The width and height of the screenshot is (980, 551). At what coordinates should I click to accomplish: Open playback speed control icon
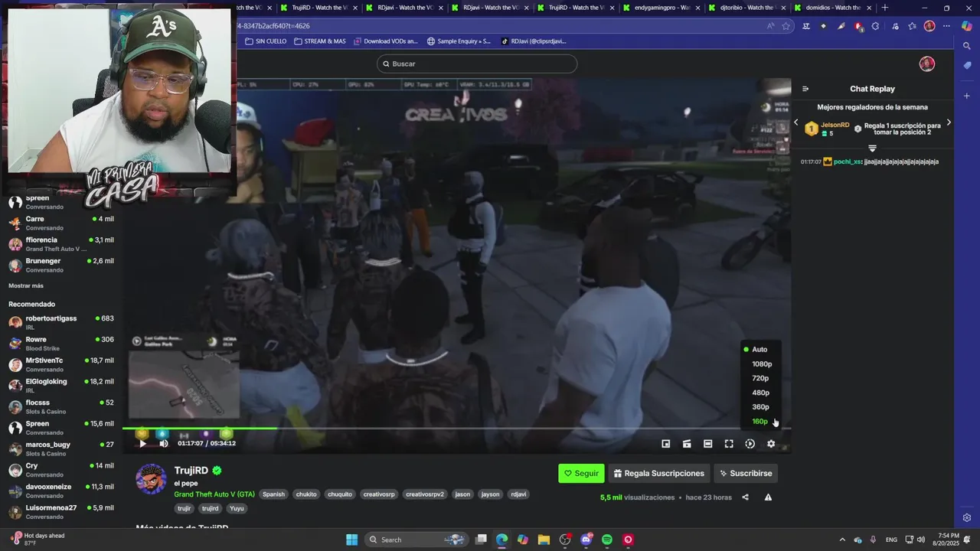click(750, 444)
